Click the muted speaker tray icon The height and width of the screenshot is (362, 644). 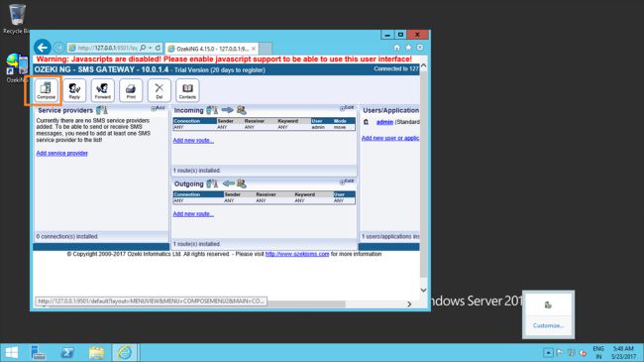[x=583, y=352]
